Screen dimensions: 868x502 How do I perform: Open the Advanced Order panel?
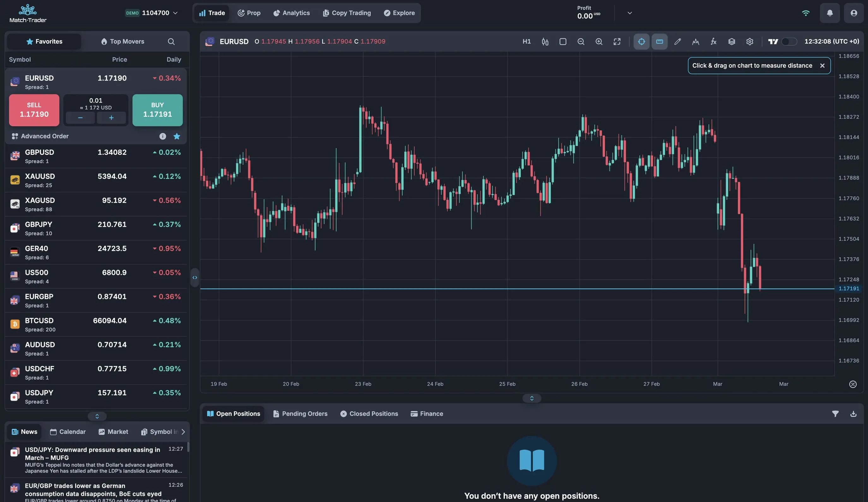(45, 136)
